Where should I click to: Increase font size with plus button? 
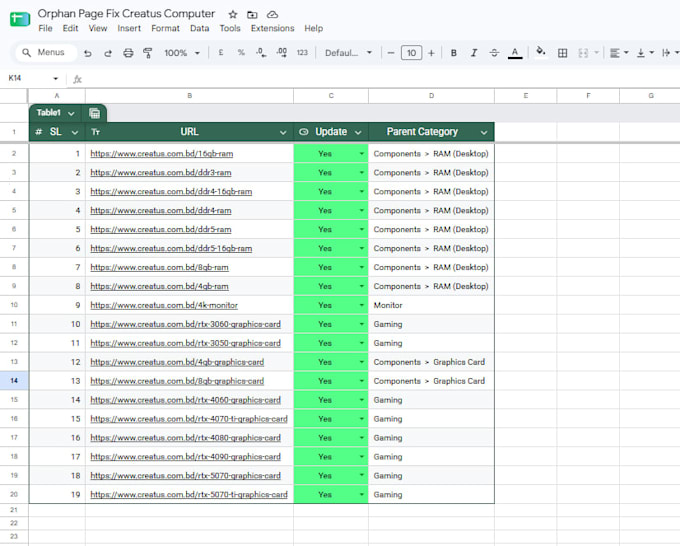(431, 53)
